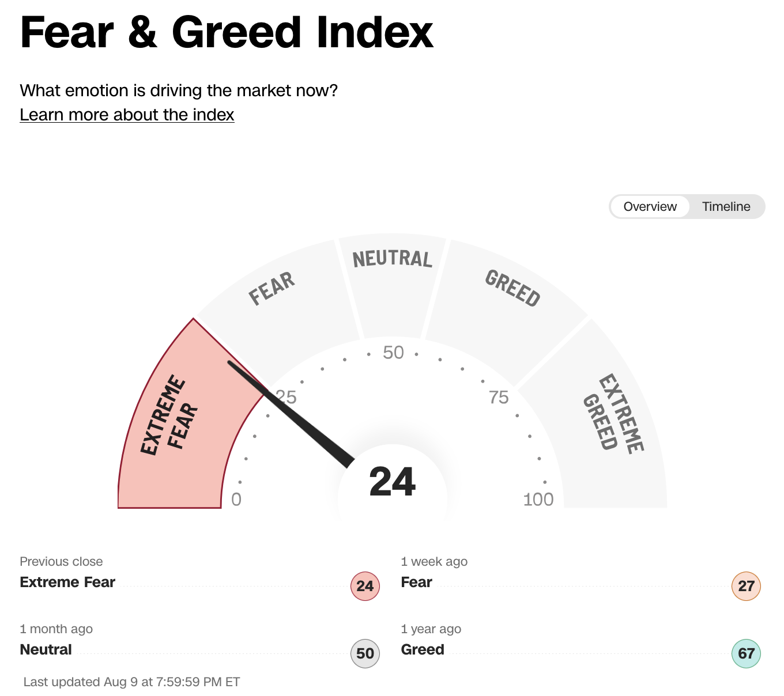Click the 'Greed' 1 year ago label
784x696 pixels.
tap(423, 649)
